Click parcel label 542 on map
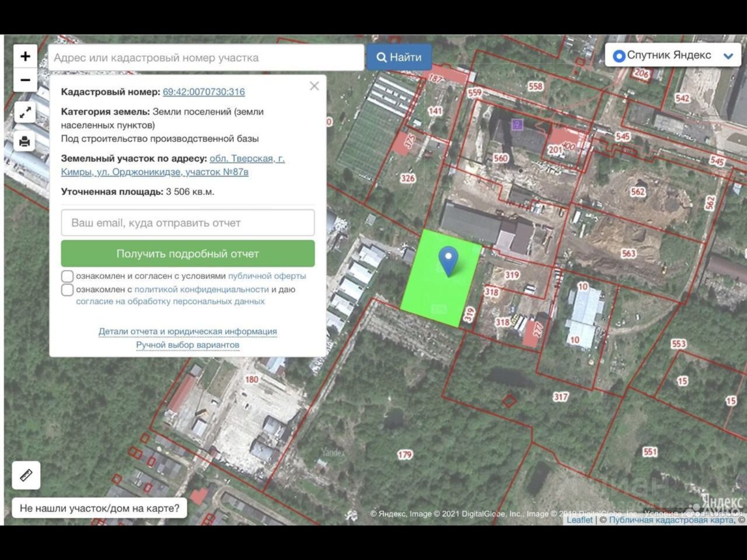The image size is (747, 560). point(682,98)
